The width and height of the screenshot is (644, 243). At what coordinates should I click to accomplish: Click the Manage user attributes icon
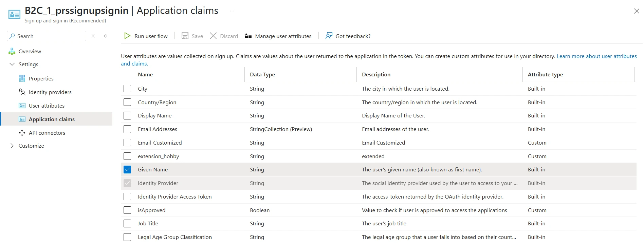click(248, 36)
